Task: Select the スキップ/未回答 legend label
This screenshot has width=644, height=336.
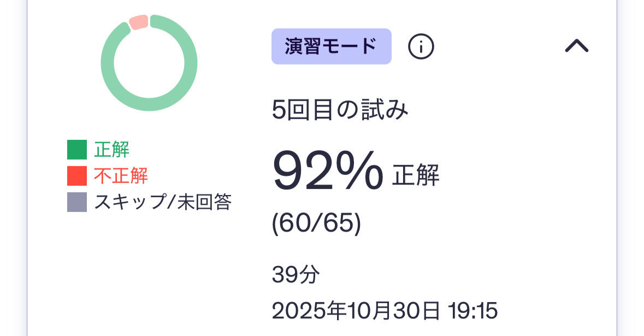Action: click(x=163, y=202)
